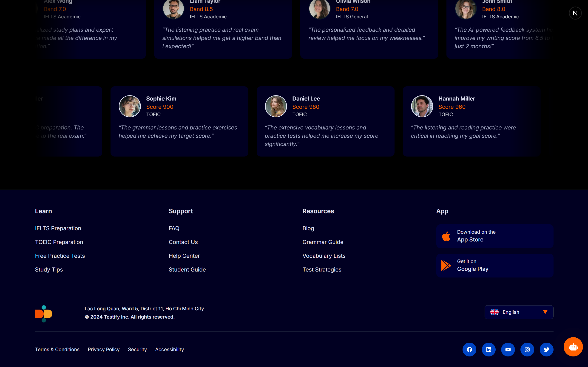Open the Accessibility footer link

169,350
